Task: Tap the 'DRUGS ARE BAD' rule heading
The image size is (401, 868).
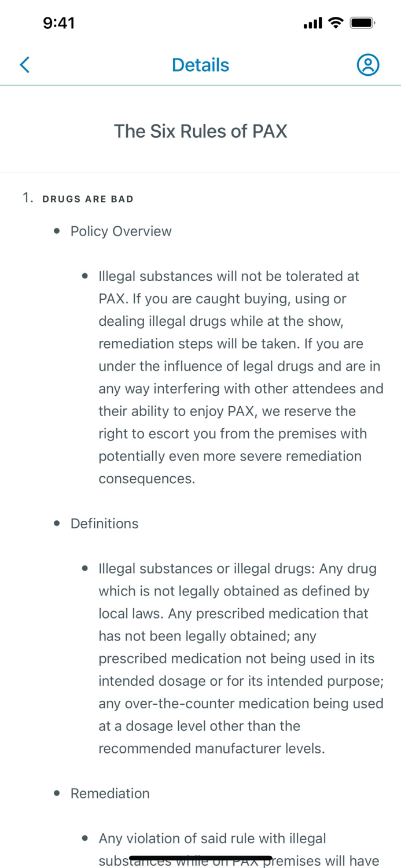Action: click(x=88, y=199)
